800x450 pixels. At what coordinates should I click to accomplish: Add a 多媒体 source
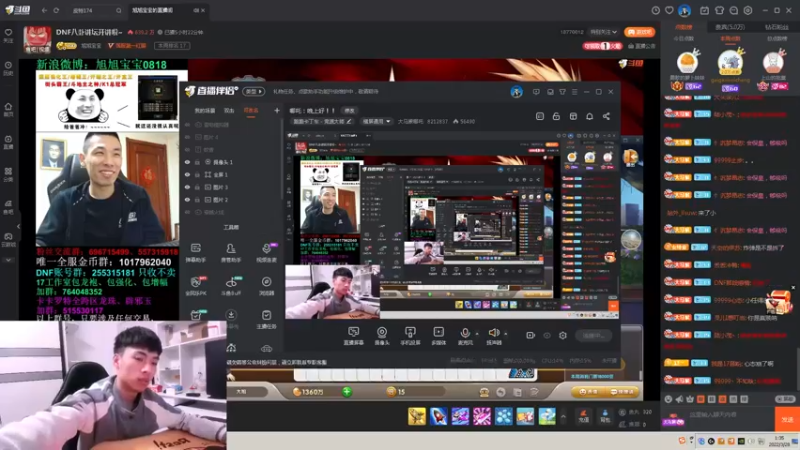point(438,336)
